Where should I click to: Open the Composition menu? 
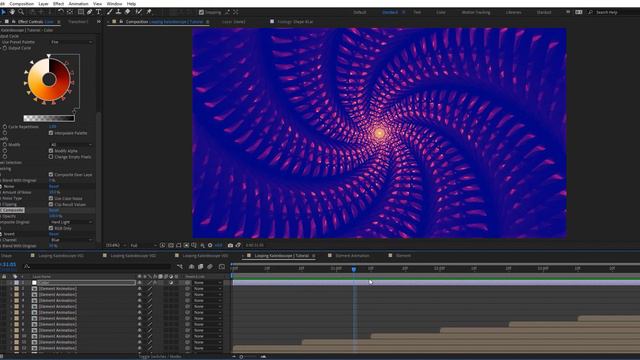(22, 3)
